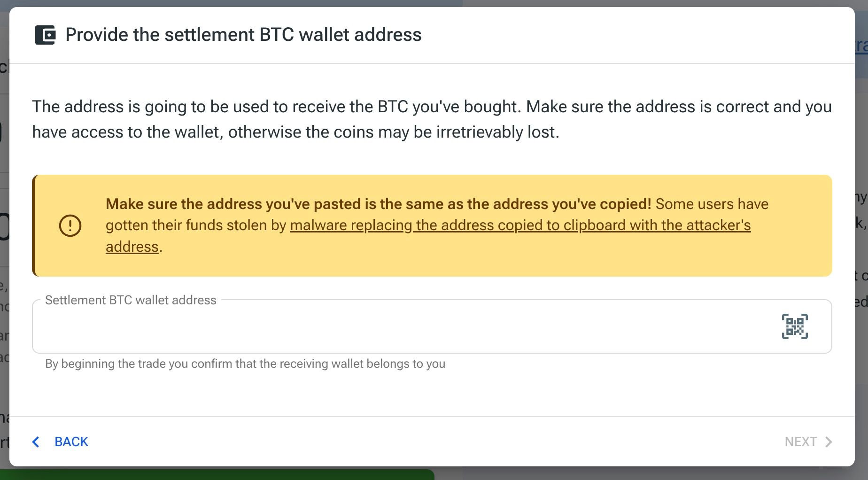This screenshot has height=480, width=868.
Task: Click the QR code scan icon
Action: (x=795, y=326)
